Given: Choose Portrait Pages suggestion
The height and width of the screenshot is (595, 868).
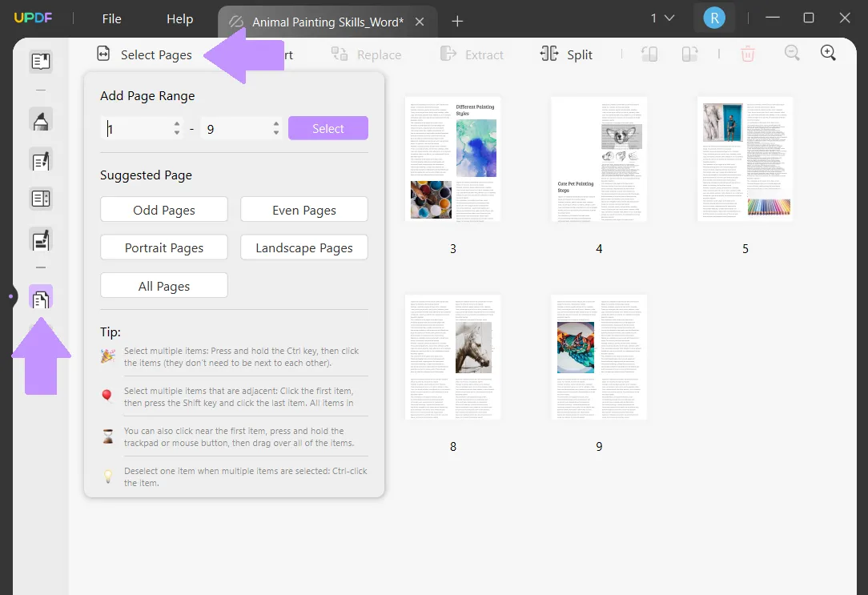Looking at the screenshot, I should (164, 247).
